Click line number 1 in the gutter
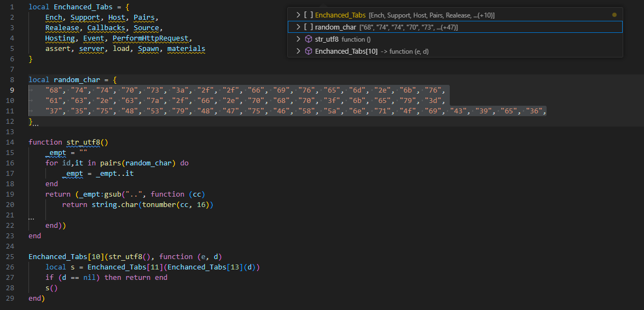644x310 pixels. [x=12, y=7]
